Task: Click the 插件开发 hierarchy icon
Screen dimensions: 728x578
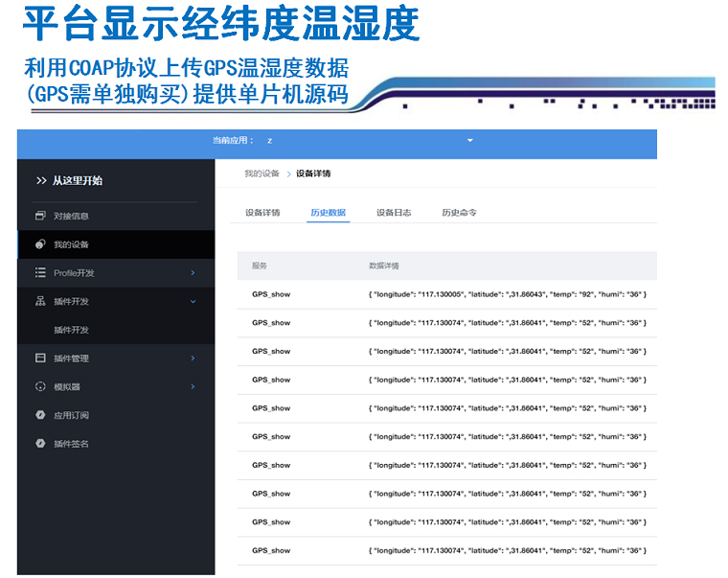Action: click(40, 301)
